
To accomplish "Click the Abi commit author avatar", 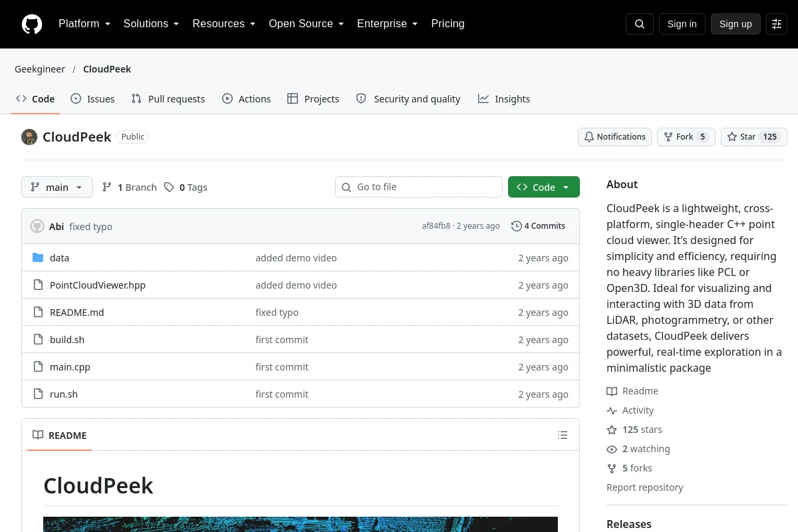I will tap(37, 226).
